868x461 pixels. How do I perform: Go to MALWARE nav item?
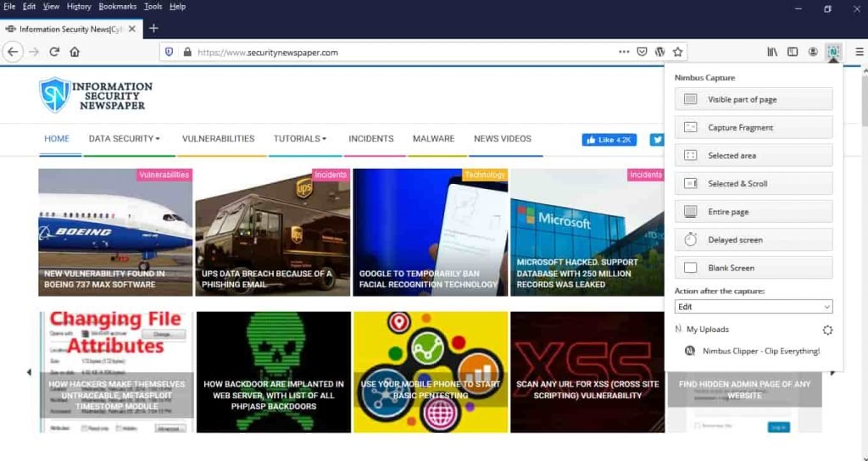click(x=433, y=139)
